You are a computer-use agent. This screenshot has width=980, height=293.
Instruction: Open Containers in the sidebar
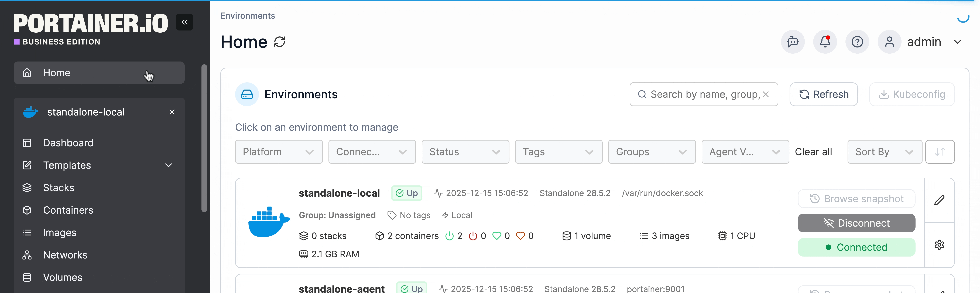point(68,210)
